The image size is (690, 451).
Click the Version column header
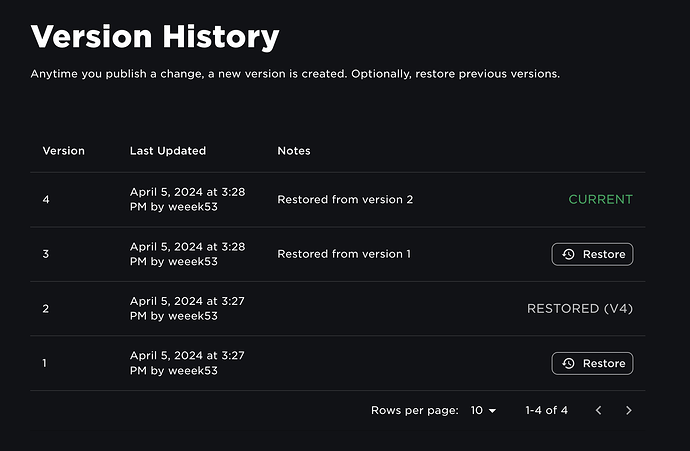(x=63, y=151)
